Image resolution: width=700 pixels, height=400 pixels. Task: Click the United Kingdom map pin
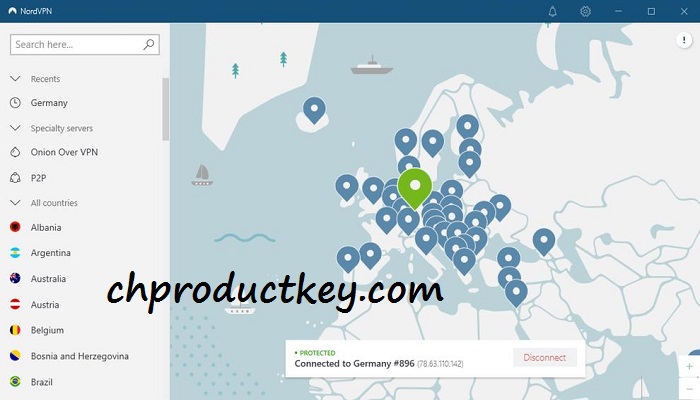pyautogui.click(x=373, y=190)
